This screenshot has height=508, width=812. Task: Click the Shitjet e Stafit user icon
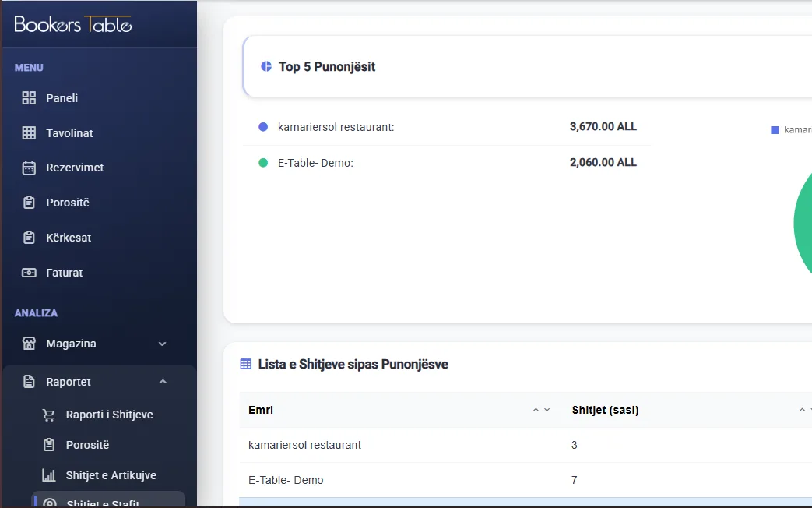pos(50,503)
